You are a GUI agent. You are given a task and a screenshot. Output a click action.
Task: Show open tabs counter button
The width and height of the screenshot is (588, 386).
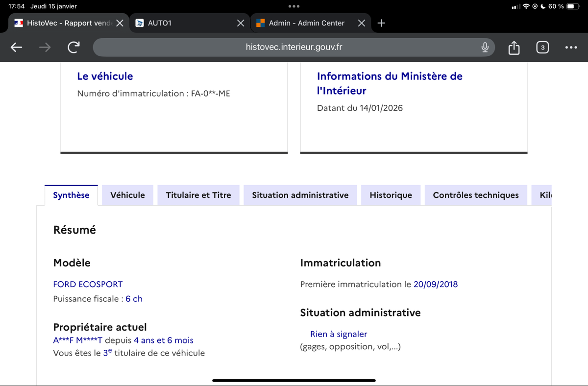[x=542, y=48]
